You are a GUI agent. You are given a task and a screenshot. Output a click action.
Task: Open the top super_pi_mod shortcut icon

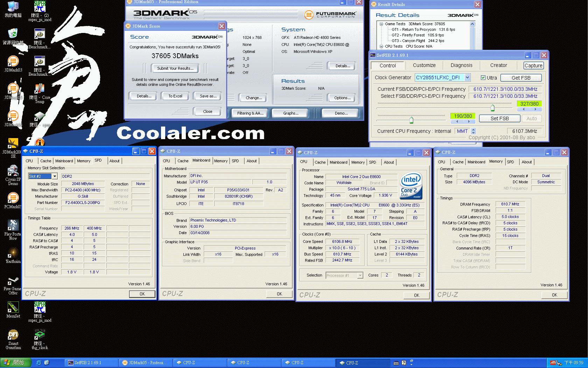(40, 11)
